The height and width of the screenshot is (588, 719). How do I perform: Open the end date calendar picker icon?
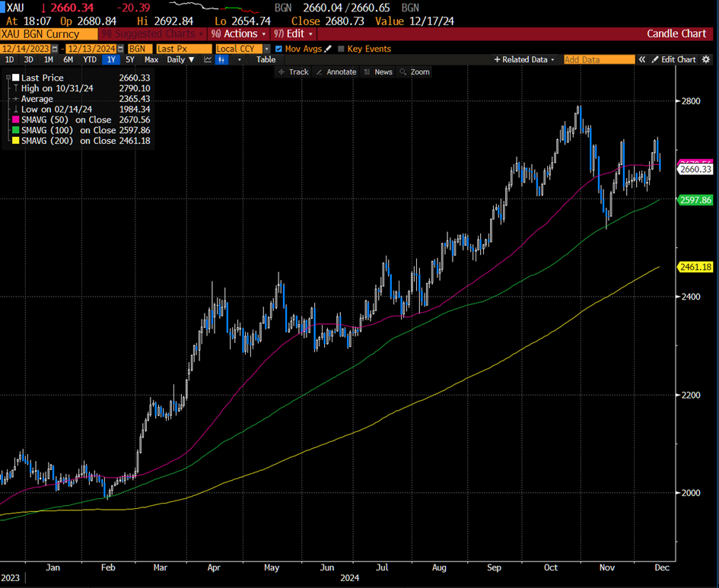click(x=121, y=49)
